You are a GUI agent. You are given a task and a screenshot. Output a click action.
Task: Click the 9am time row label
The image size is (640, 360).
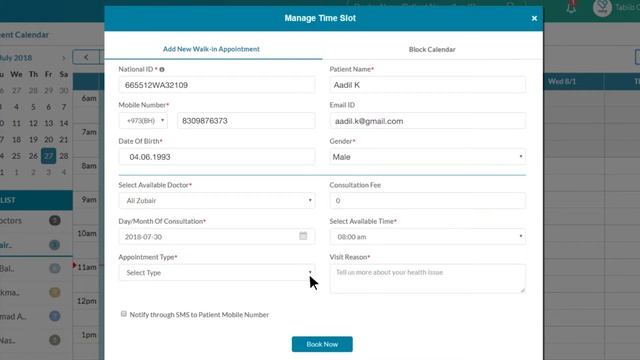(x=89, y=200)
